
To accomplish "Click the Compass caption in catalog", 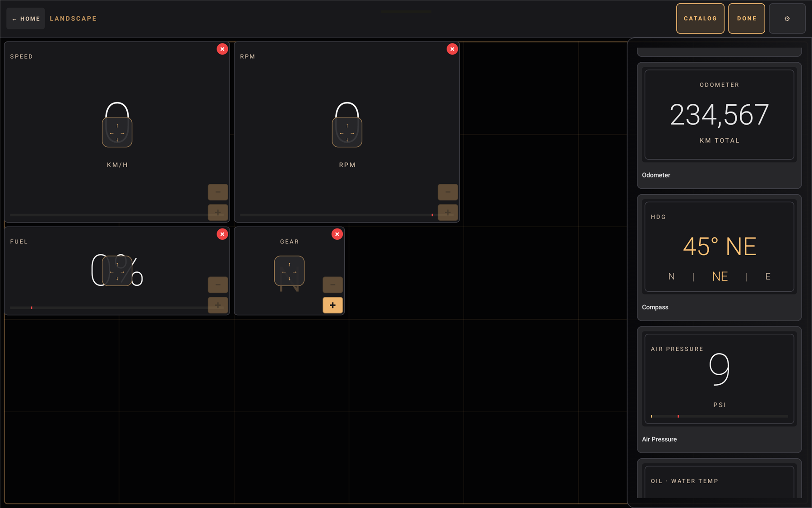I will pos(655,307).
